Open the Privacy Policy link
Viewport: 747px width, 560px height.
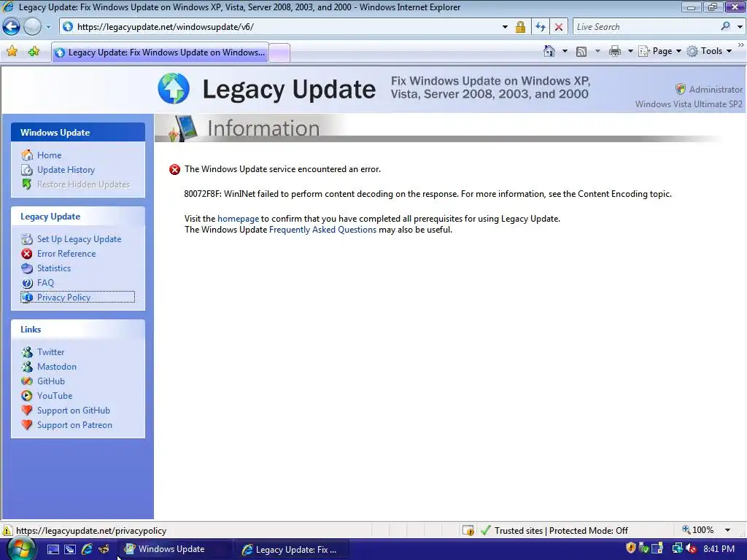pos(64,297)
